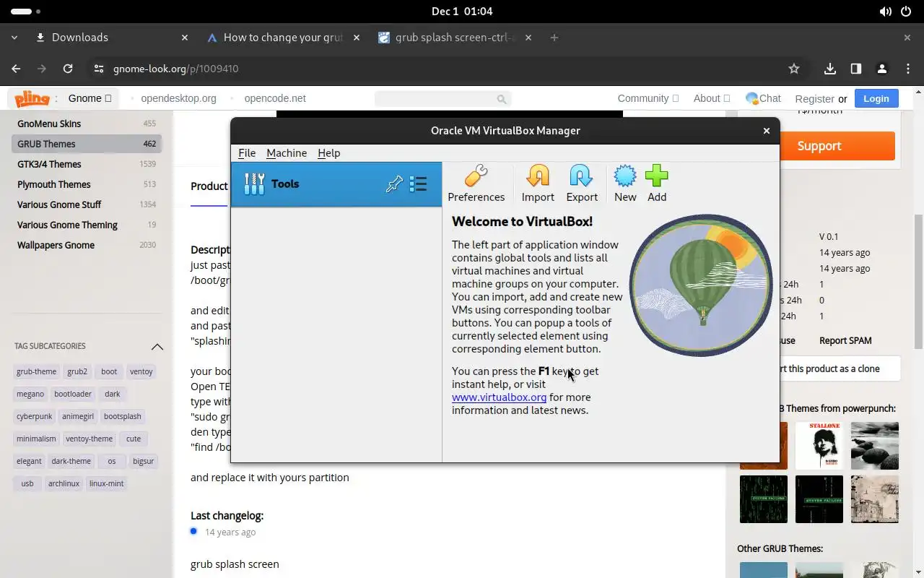Click the Pling logo
Image resolution: width=924 pixels, height=578 pixels.
(32, 98)
